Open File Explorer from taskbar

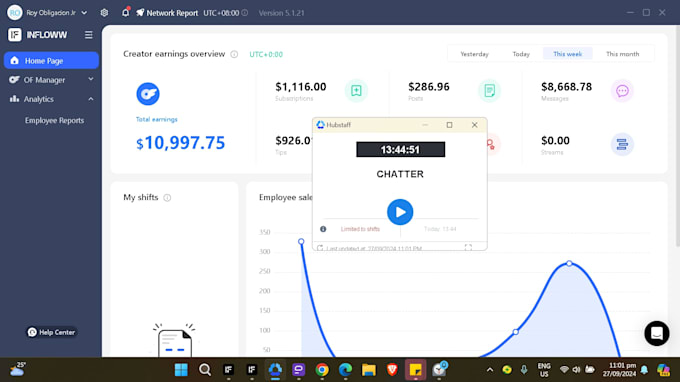[369, 370]
